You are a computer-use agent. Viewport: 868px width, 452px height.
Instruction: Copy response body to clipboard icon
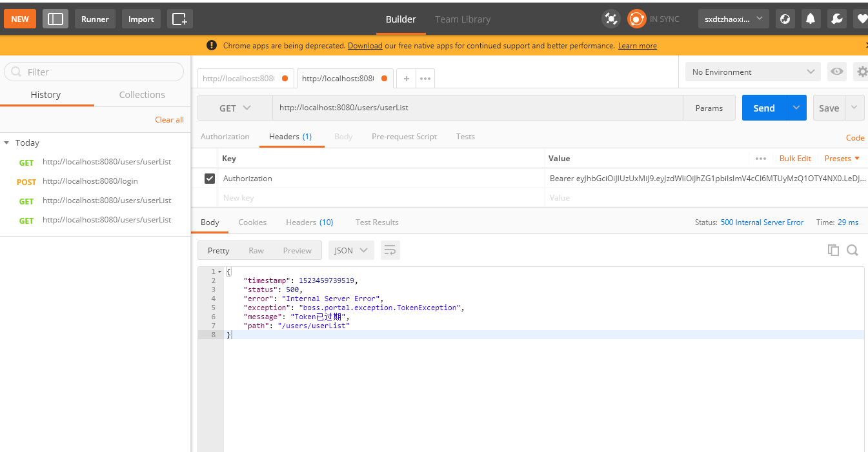point(833,250)
